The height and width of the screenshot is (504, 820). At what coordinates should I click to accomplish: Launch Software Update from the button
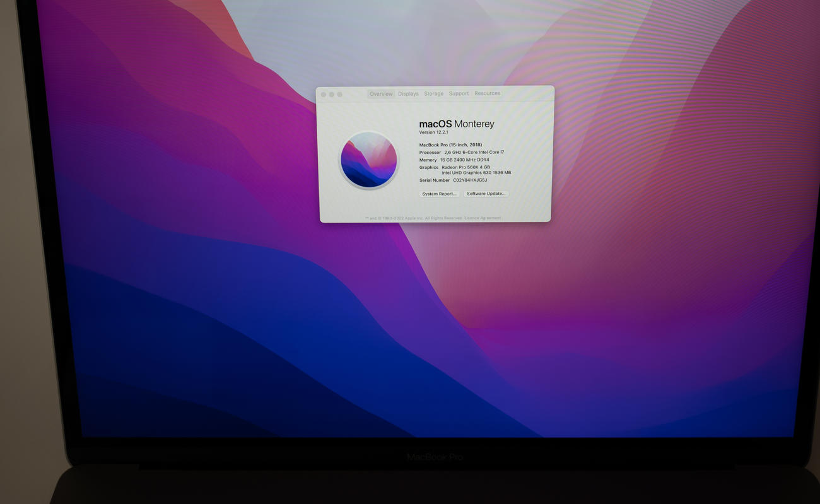486,194
